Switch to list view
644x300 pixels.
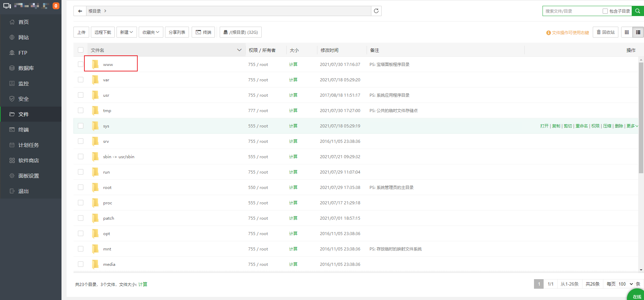[638, 32]
